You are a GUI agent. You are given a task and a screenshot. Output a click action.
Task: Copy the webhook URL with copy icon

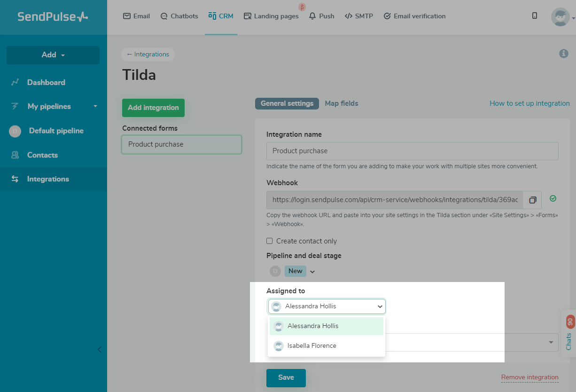(532, 200)
